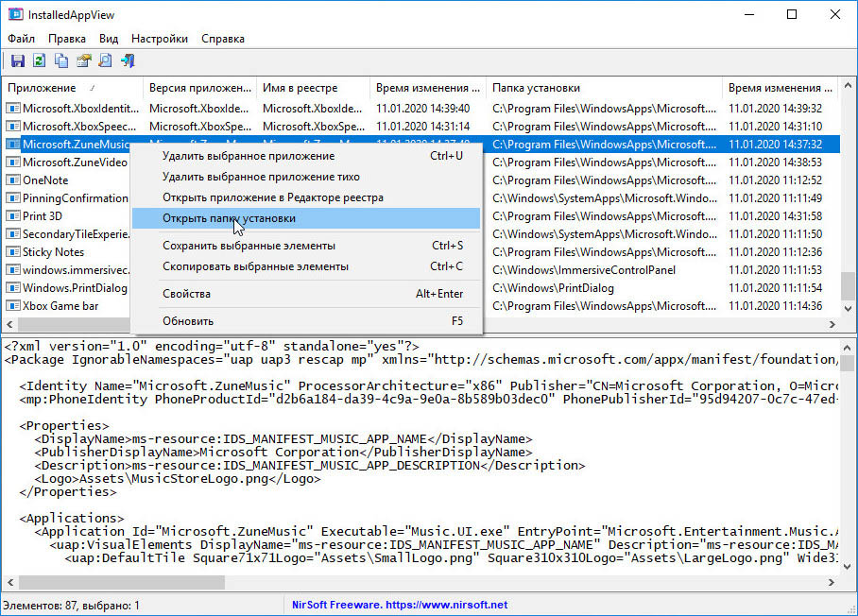
Task: Click the Refresh toolbar icon
Action: 39,60
